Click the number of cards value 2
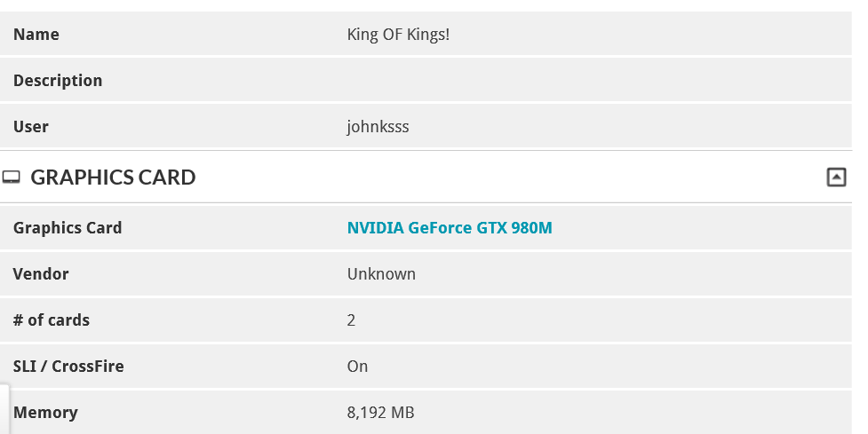The width and height of the screenshot is (868, 434). (351, 320)
